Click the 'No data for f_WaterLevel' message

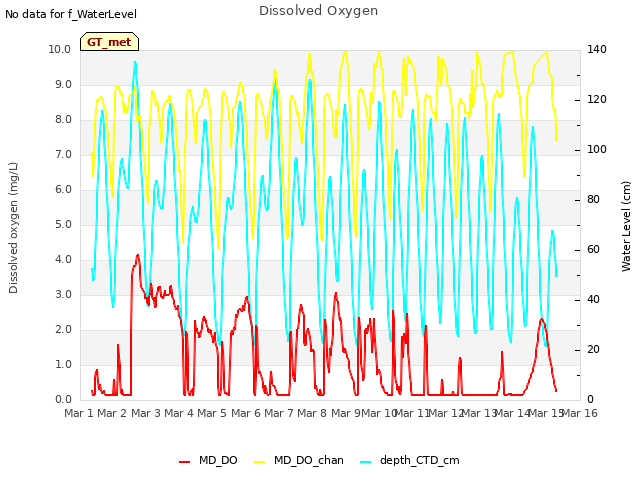pyautogui.click(x=71, y=14)
